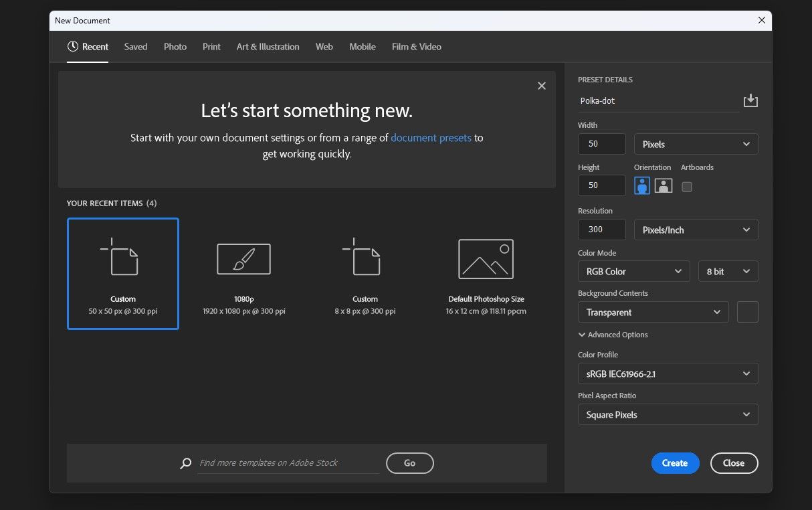This screenshot has height=510, width=812.
Task: Open the width units Pixels dropdown
Action: tap(696, 144)
